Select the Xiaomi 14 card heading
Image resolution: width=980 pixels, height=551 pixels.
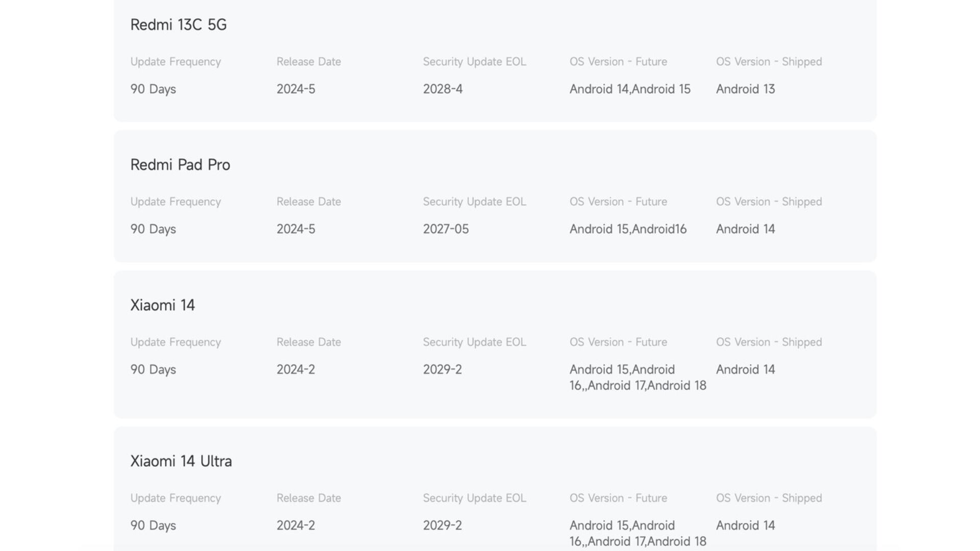click(162, 305)
